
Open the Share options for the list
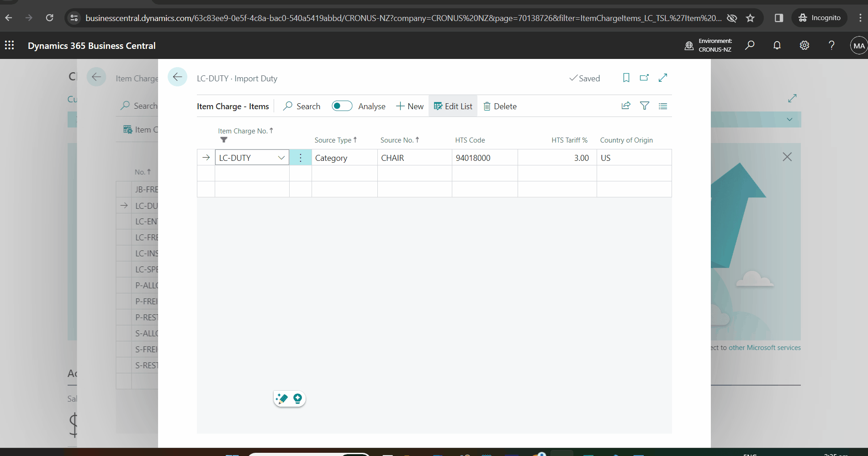pyautogui.click(x=625, y=106)
